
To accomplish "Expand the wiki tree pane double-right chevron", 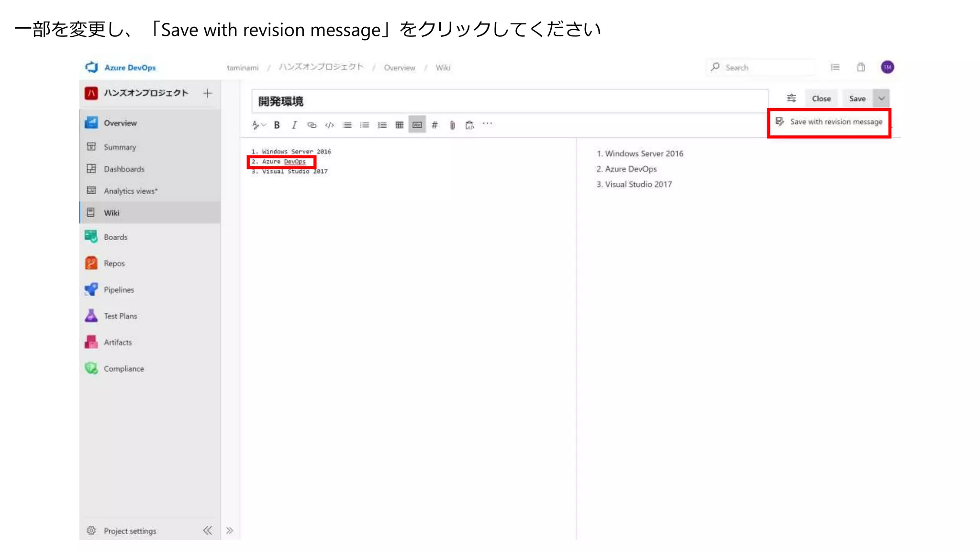I will (230, 530).
